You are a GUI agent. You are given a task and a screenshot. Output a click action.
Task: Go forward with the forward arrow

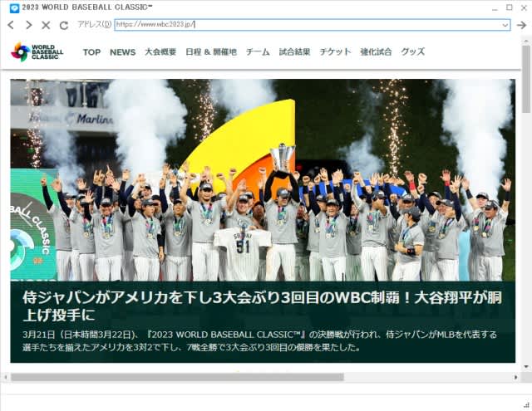point(28,25)
